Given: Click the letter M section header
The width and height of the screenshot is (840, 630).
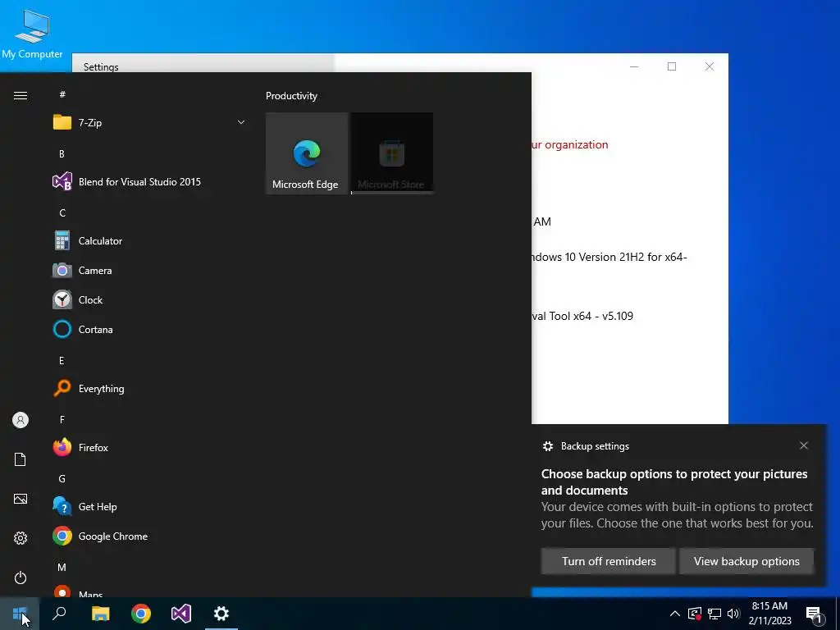Looking at the screenshot, I should pos(62,567).
